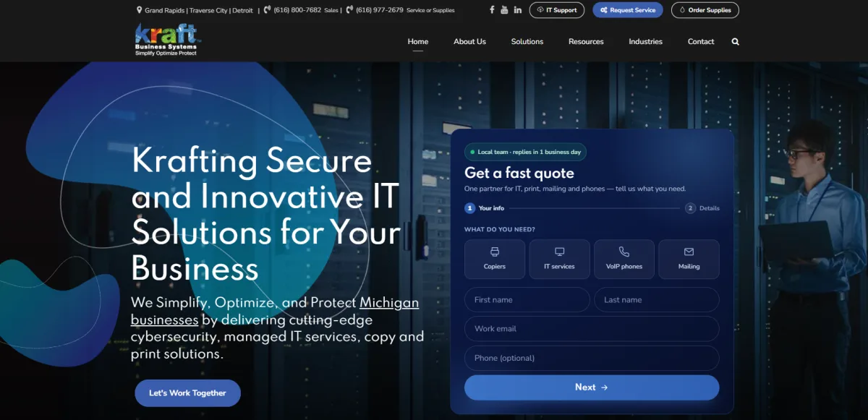Click the 'WHAT DO YOU NEED?' label

(500, 229)
